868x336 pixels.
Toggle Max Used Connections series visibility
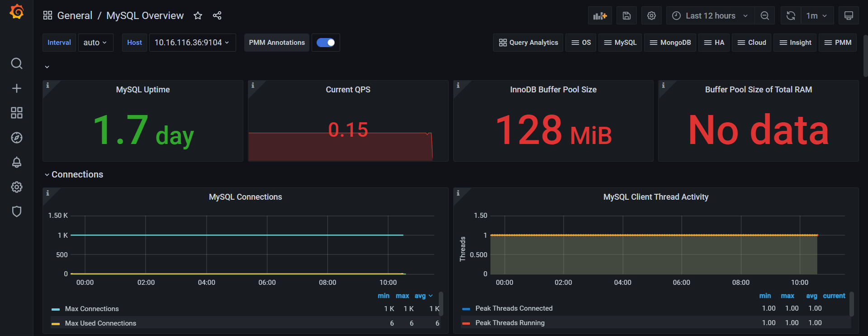(x=100, y=323)
